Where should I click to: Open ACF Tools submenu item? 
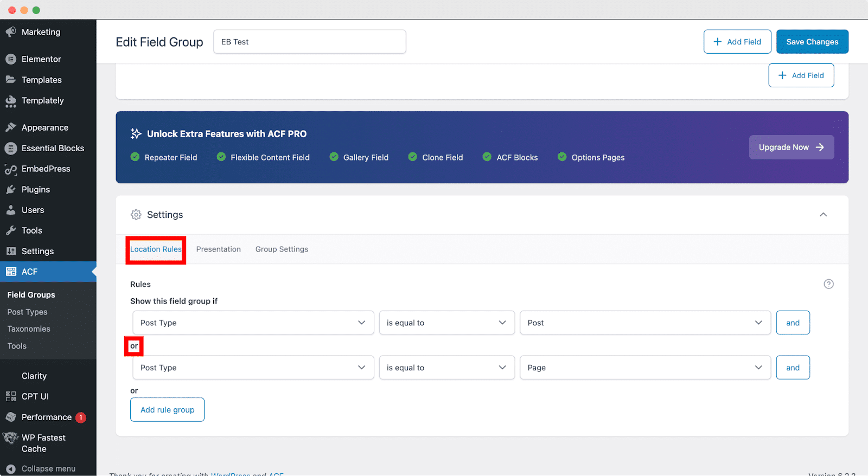click(x=17, y=346)
